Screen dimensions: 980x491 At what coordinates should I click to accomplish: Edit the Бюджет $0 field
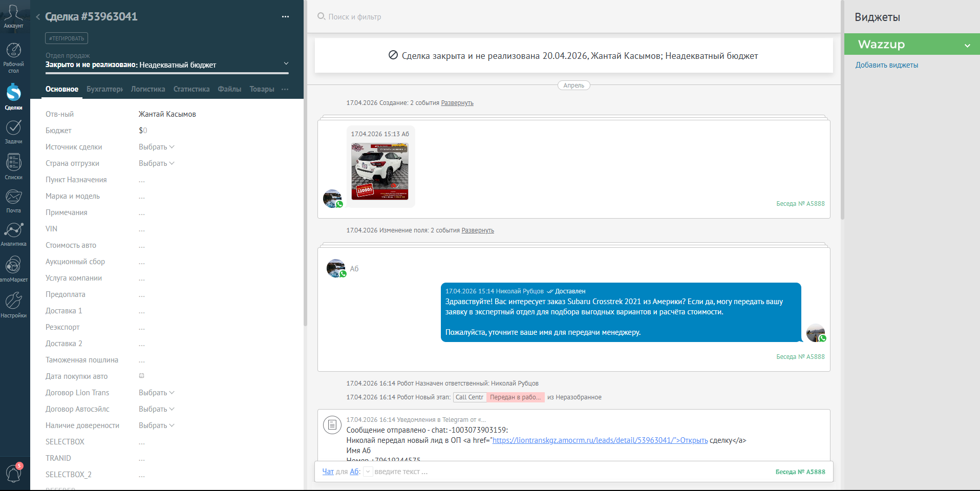(143, 131)
